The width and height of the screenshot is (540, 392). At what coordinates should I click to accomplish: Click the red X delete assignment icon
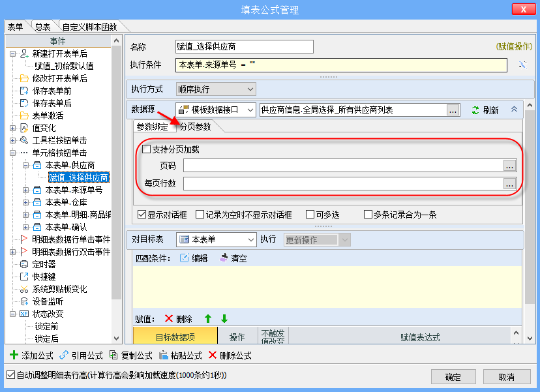[169, 319]
